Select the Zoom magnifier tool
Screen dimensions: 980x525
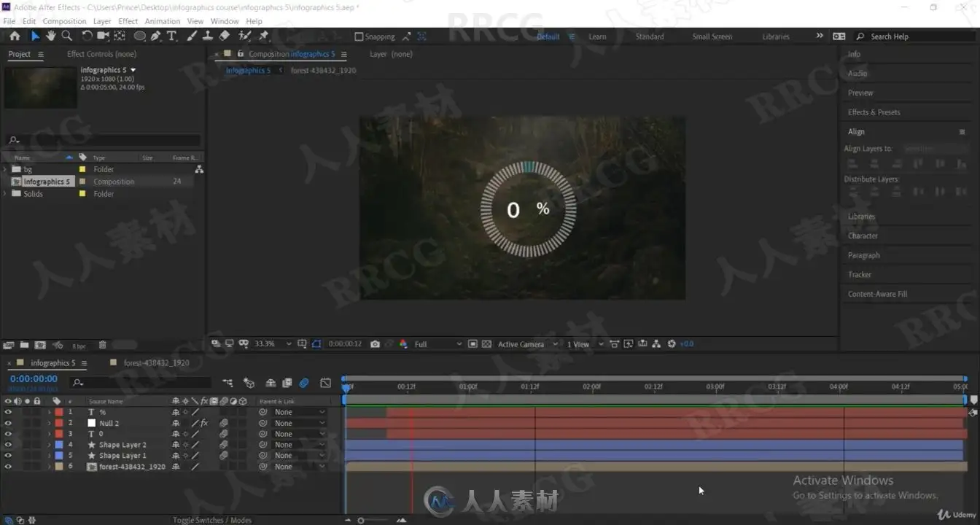[67, 36]
